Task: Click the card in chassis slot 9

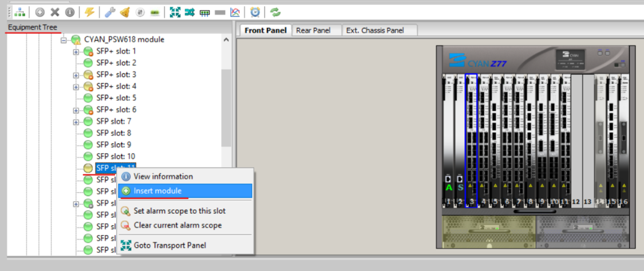Action: (x=542, y=141)
